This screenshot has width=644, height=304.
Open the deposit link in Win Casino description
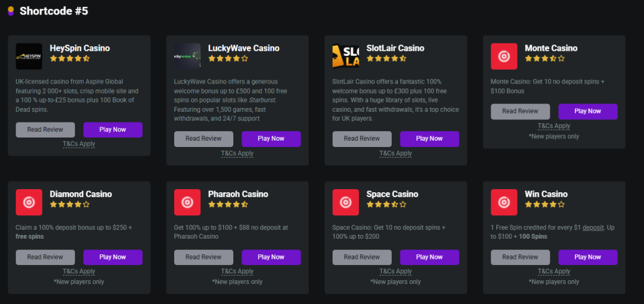click(x=593, y=227)
